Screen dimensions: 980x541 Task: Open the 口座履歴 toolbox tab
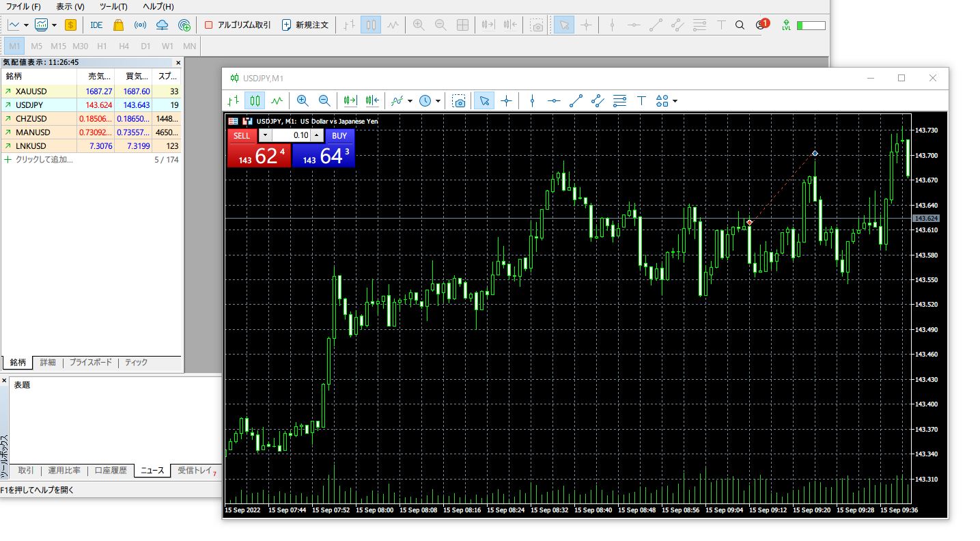(111, 471)
